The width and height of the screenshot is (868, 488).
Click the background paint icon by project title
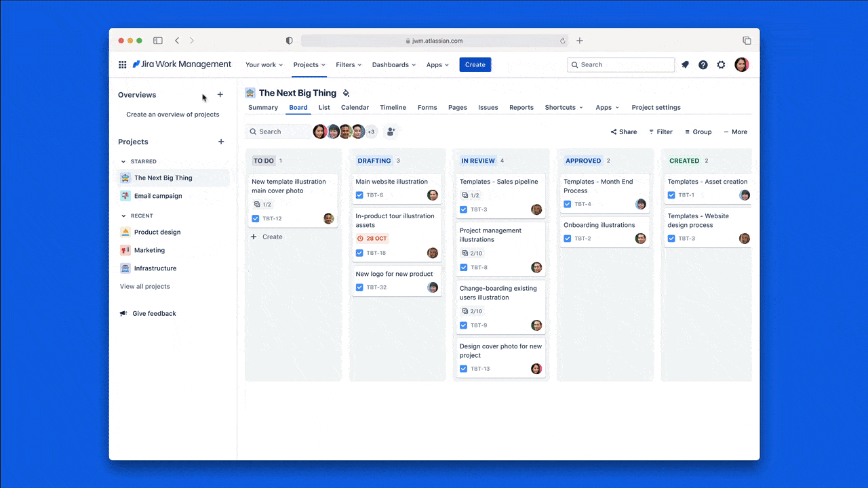[346, 94]
